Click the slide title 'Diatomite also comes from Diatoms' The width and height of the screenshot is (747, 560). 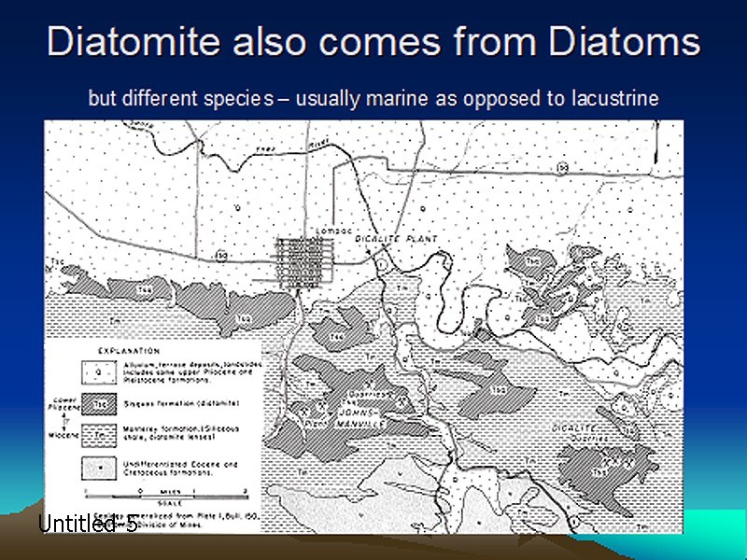(x=373, y=41)
